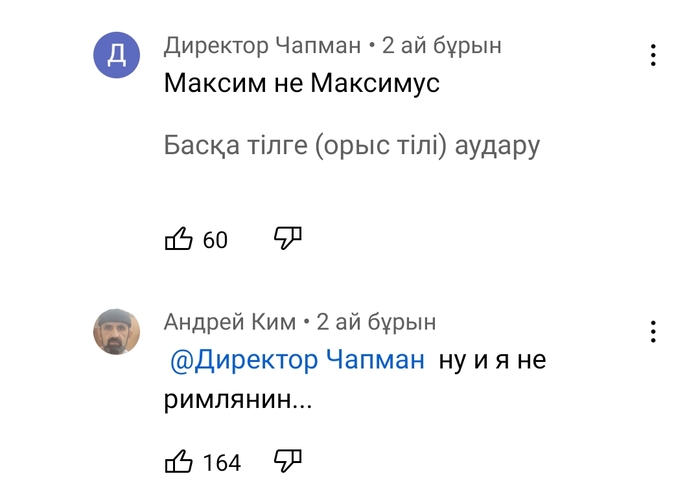Click the 164 likes count
The height and width of the screenshot is (498, 700).
[x=222, y=463]
